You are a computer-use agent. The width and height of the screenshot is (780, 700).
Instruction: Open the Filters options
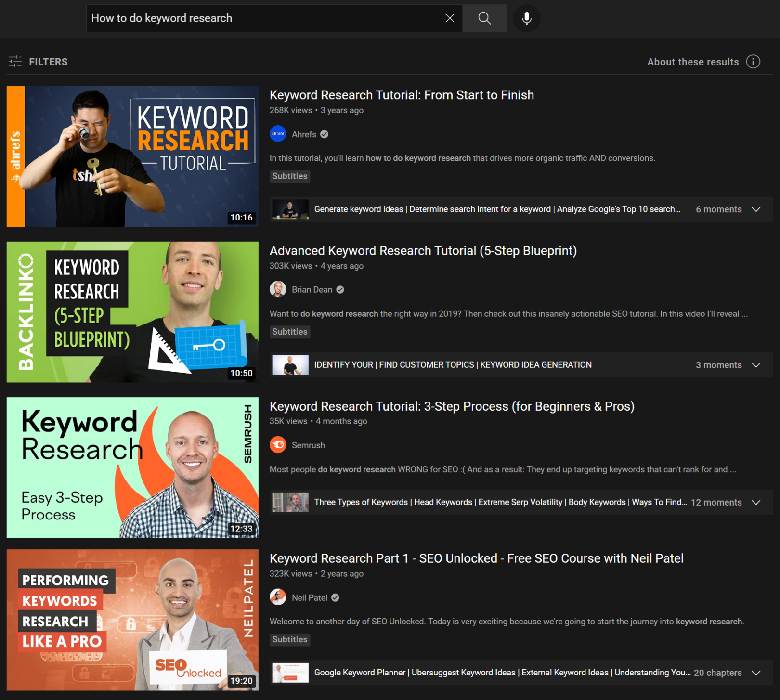pyautogui.click(x=39, y=62)
